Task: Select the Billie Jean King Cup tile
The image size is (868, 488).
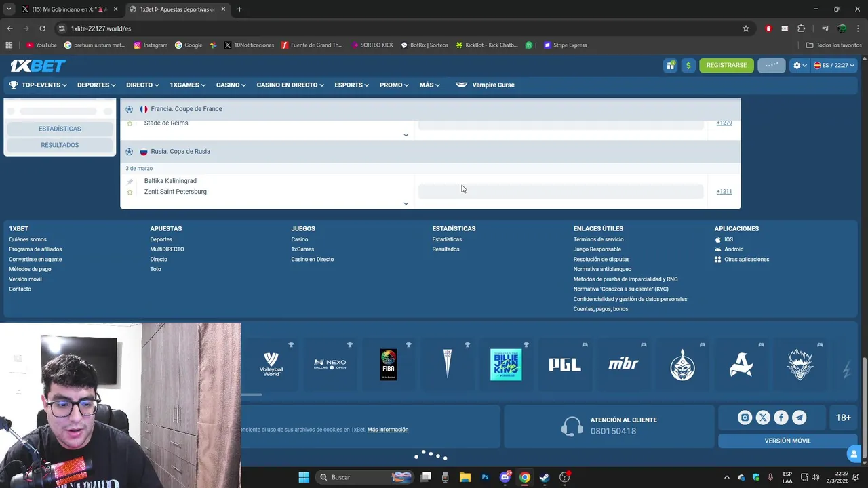Action: 506,365
